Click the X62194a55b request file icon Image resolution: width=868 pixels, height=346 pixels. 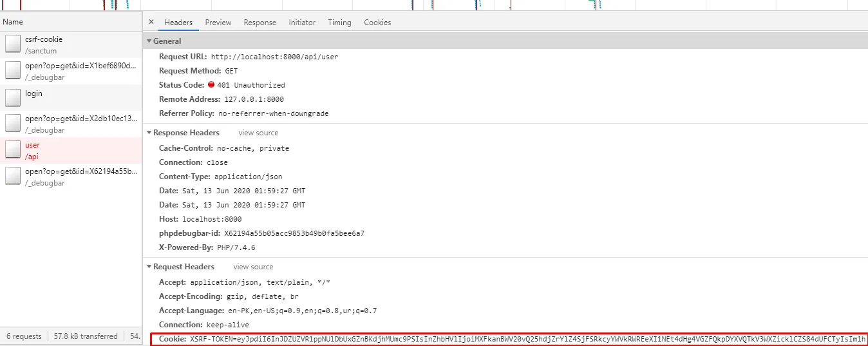pos(13,177)
